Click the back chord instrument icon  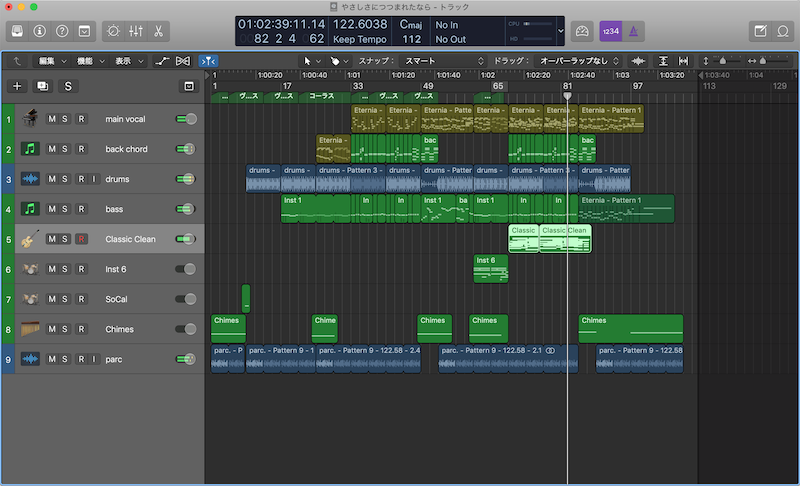(30, 149)
